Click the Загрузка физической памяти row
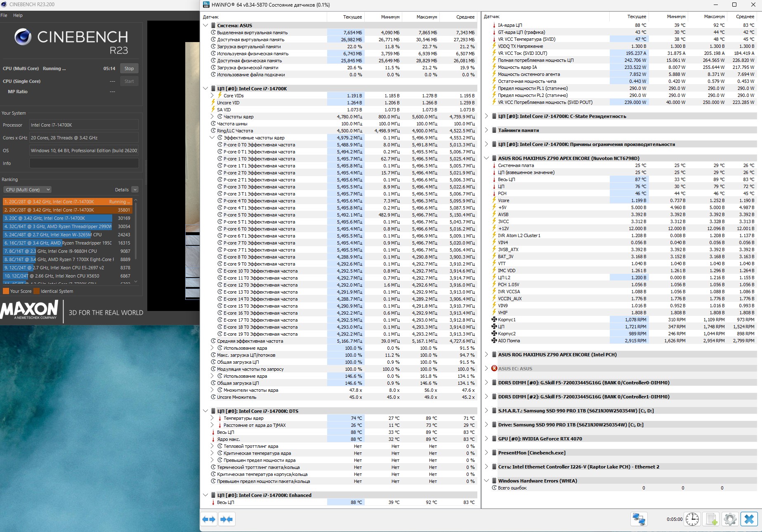The image size is (762, 532). click(x=340, y=68)
